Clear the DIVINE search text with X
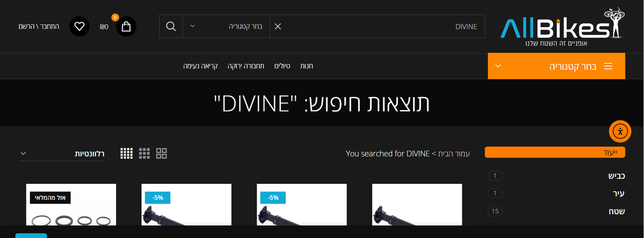This screenshot has height=238, width=644. (x=278, y=26)
